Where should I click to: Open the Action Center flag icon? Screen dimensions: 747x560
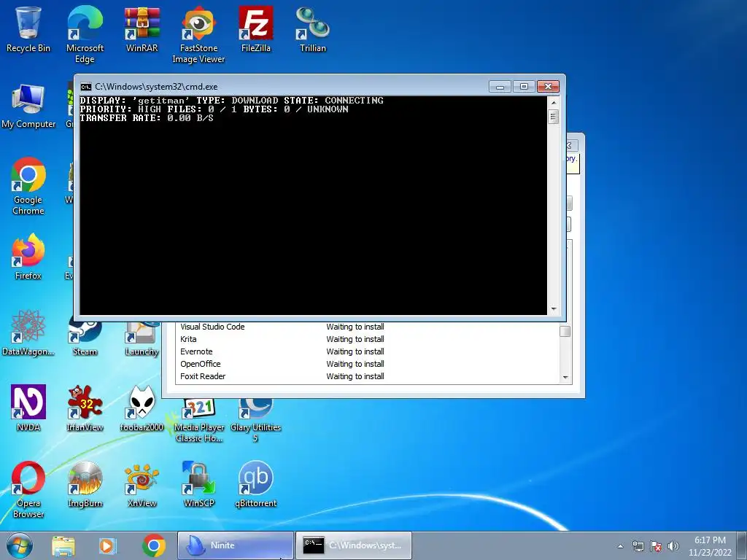coord(656,546)
